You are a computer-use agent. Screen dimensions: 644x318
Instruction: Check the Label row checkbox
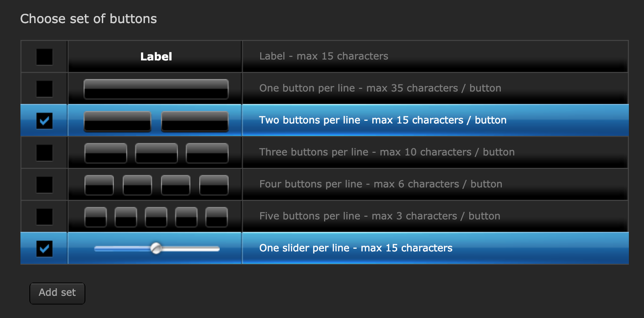tap(44, 57)
